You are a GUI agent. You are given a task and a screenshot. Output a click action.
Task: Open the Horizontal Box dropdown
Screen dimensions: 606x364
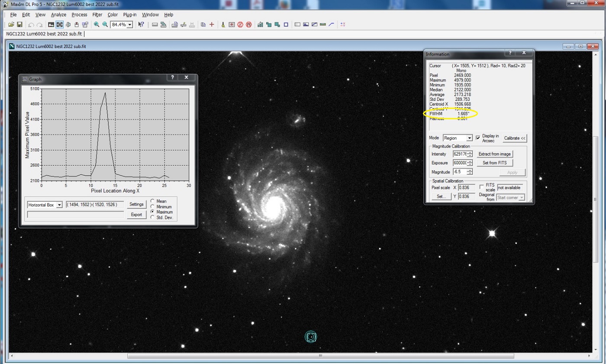[45, 204]
